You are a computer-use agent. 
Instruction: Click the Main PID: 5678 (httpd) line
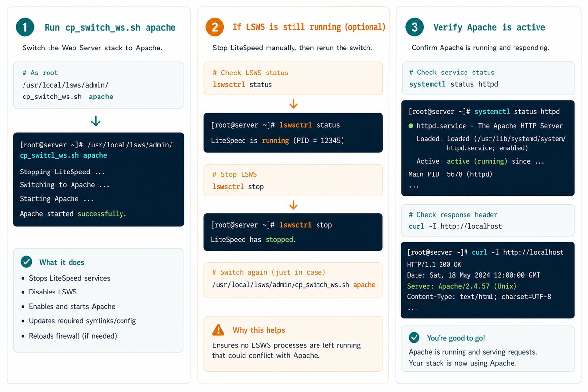(450, 174)
